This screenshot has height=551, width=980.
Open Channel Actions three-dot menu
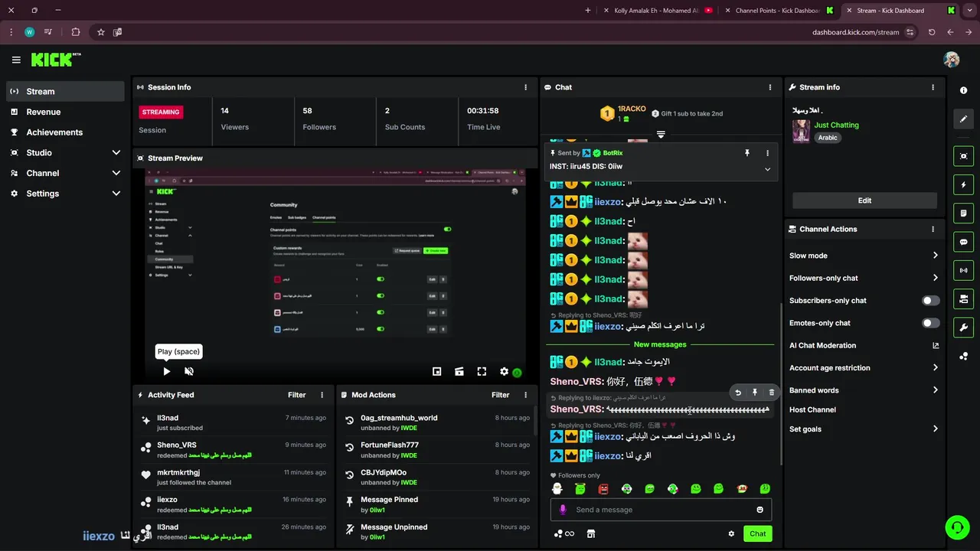[x=933, y=229]
